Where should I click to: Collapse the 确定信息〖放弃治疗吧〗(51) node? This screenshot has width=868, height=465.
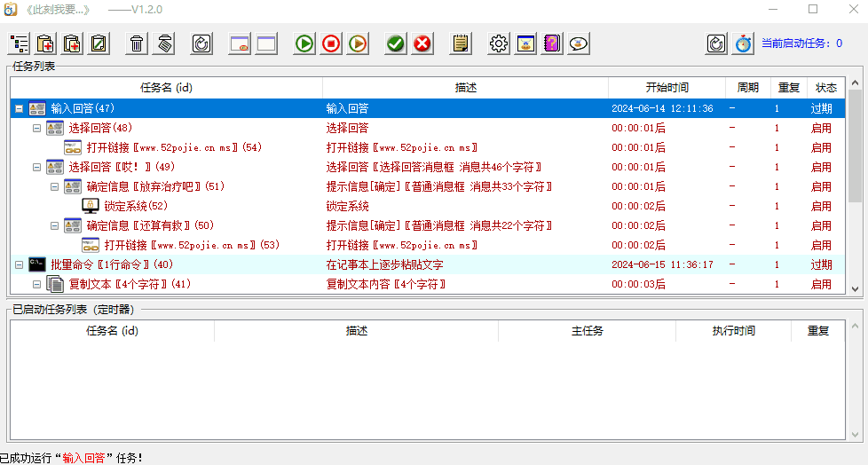(54, 186)
